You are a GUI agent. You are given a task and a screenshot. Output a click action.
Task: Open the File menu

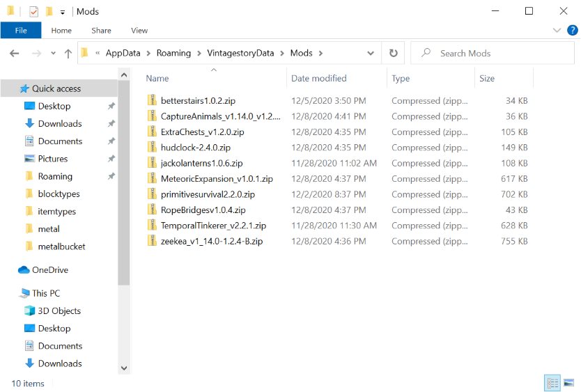pyautogui.click(x=21, y=30)
